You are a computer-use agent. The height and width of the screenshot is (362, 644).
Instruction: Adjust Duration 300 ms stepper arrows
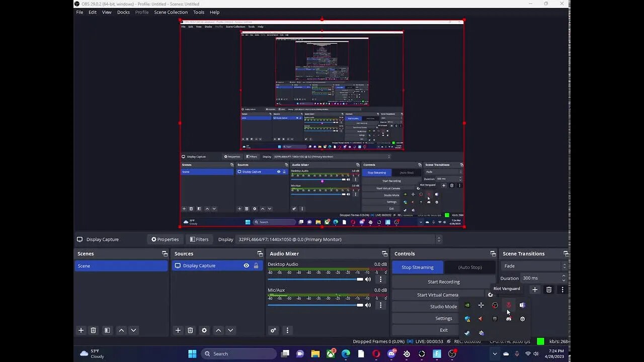coord(563,278)
